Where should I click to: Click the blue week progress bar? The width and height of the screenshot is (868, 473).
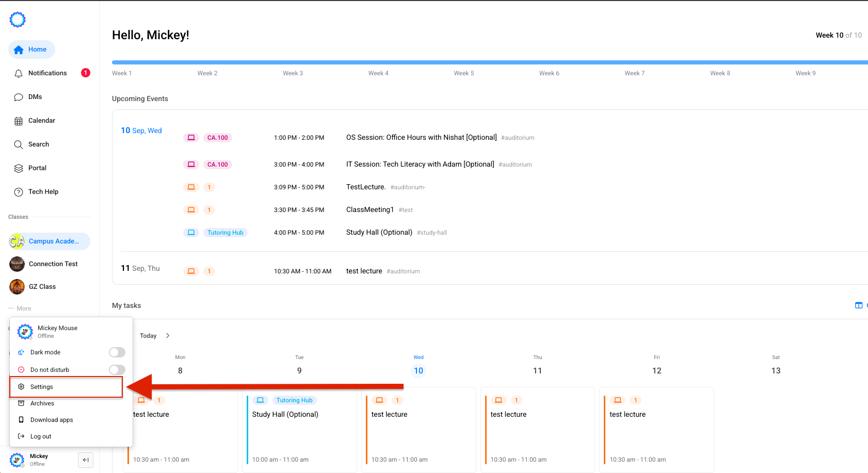tap(464, 62)
